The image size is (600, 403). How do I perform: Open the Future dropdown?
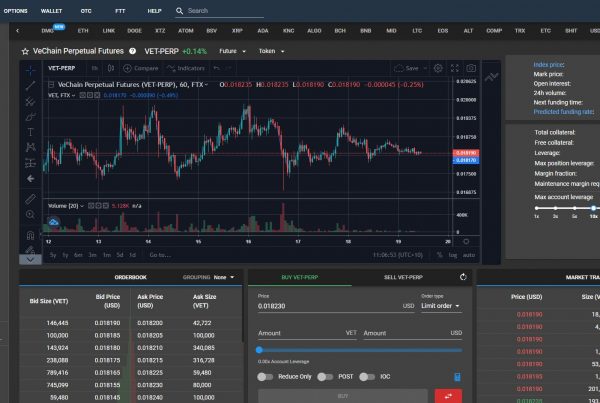tap(233, 51)
